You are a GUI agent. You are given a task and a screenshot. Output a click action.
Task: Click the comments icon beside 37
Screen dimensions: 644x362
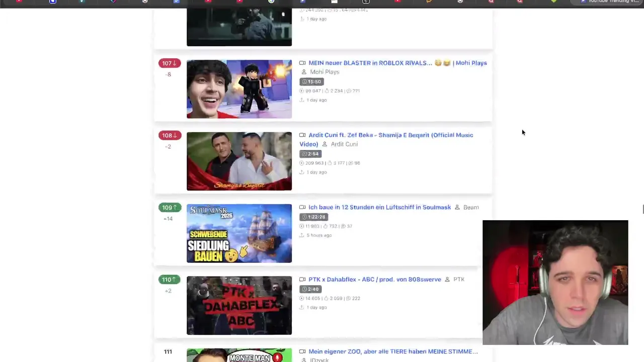pyautogui.click(x=343, y=226)
